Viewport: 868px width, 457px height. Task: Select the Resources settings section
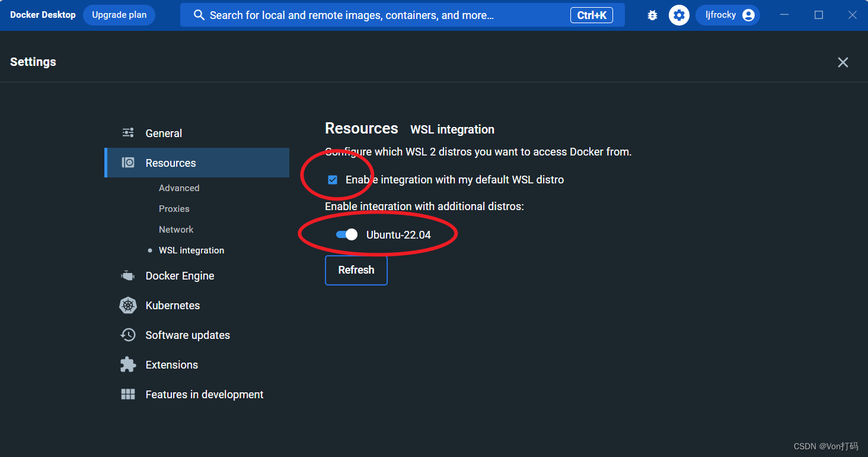tap(197, 163)
